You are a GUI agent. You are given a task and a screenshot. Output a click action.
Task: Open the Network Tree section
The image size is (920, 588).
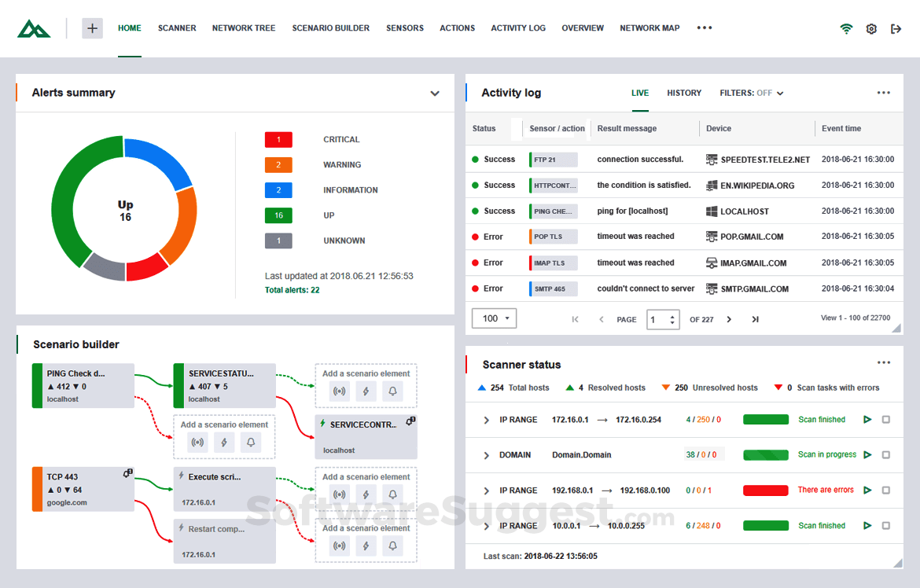point(243,28)
